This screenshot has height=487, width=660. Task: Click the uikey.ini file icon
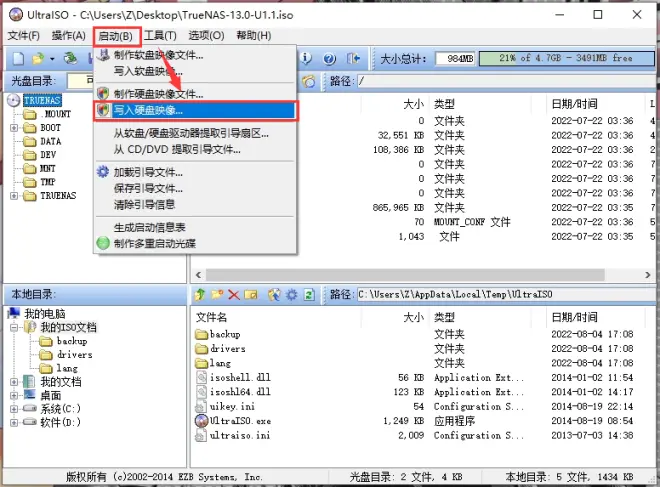[x=201, y=407]
